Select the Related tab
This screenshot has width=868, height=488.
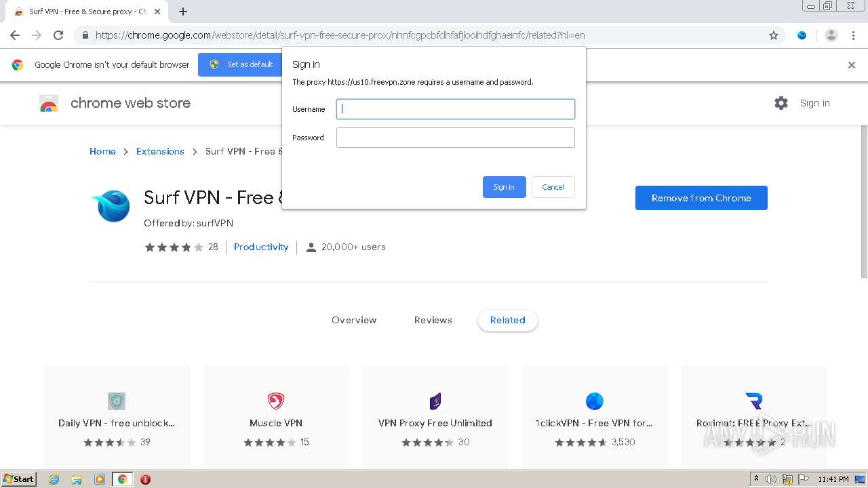point(508,320)
